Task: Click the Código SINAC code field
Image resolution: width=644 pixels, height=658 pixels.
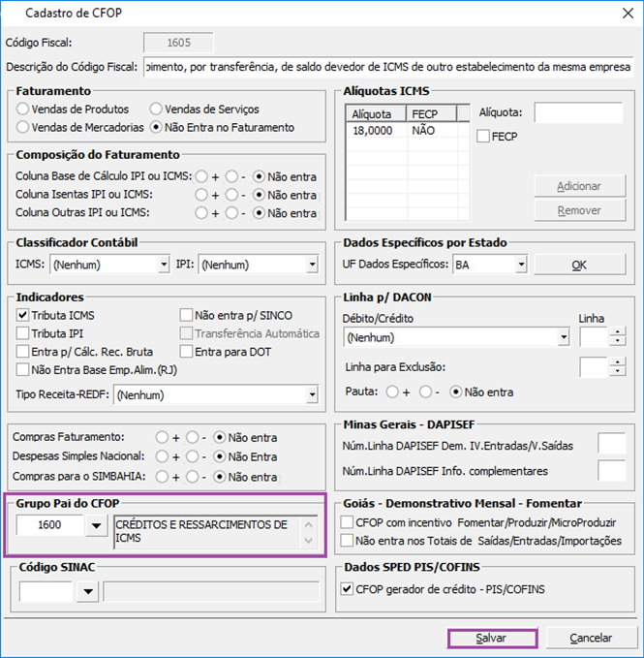Action: [46, 592]
